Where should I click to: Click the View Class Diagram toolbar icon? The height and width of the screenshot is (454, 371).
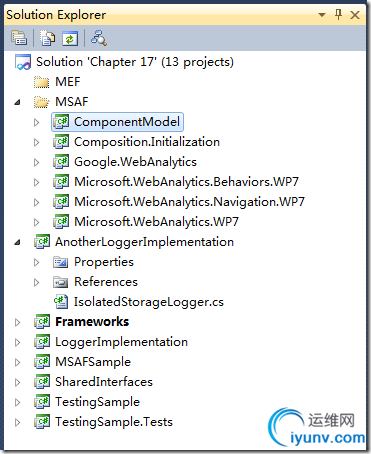tap(99, 38)
